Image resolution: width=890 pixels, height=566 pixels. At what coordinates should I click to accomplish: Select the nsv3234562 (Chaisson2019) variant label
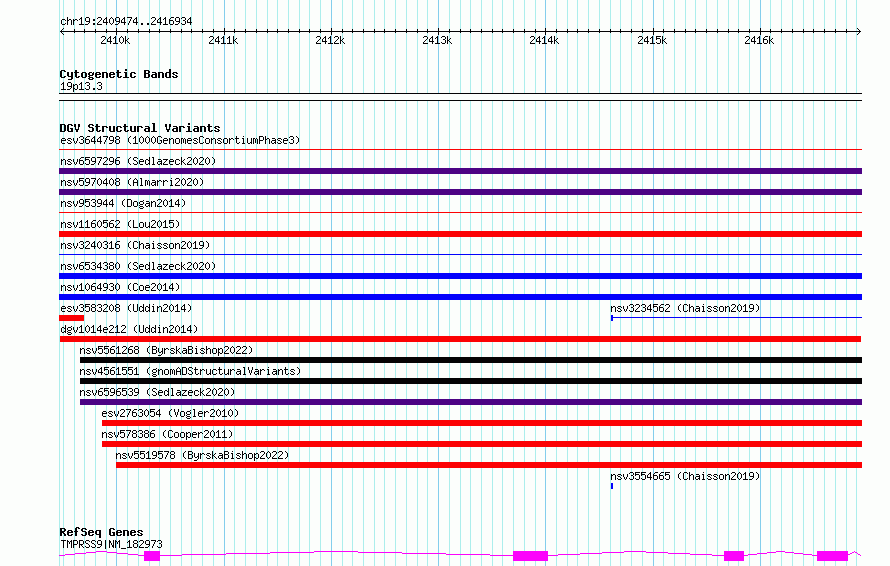685,308
